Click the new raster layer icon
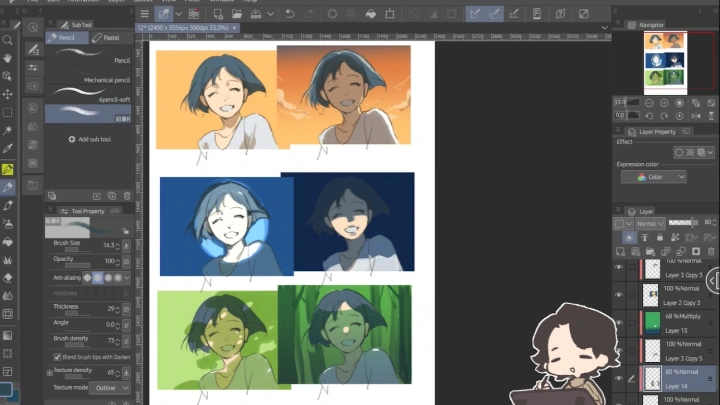Viewport: 720px width, 405px height. click(x=620, y=251)
